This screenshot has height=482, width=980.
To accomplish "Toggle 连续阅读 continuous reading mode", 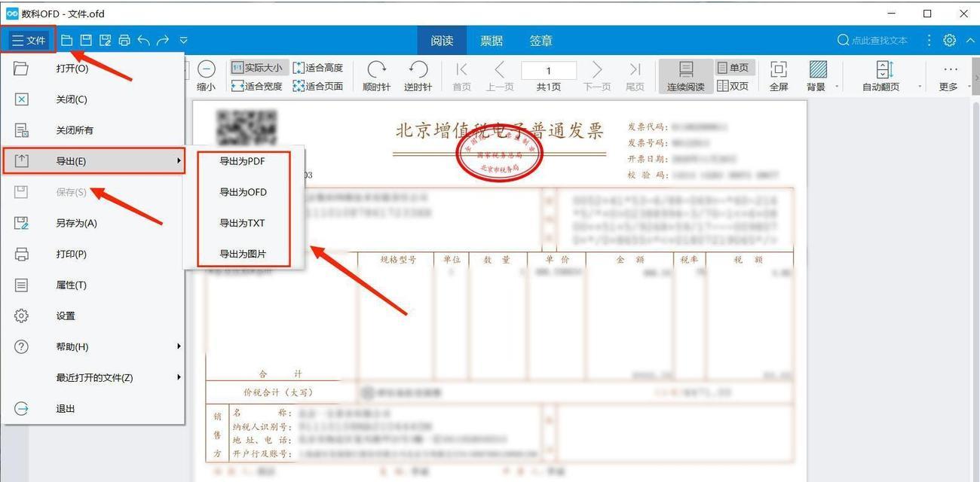I will point(686,76).
